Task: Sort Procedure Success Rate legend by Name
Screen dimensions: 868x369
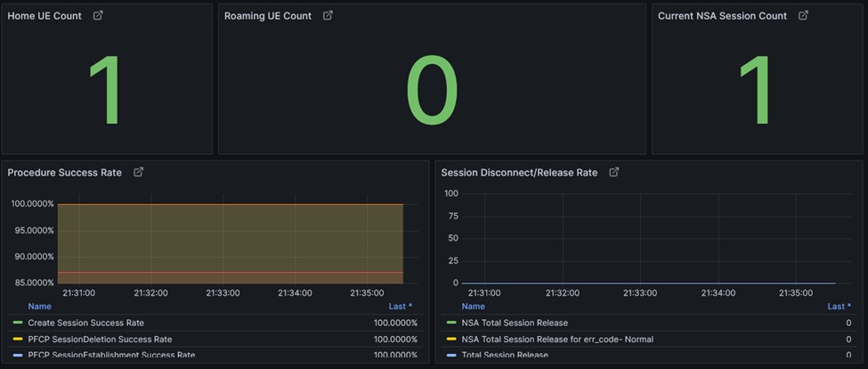Action: (x=39, y=307)
